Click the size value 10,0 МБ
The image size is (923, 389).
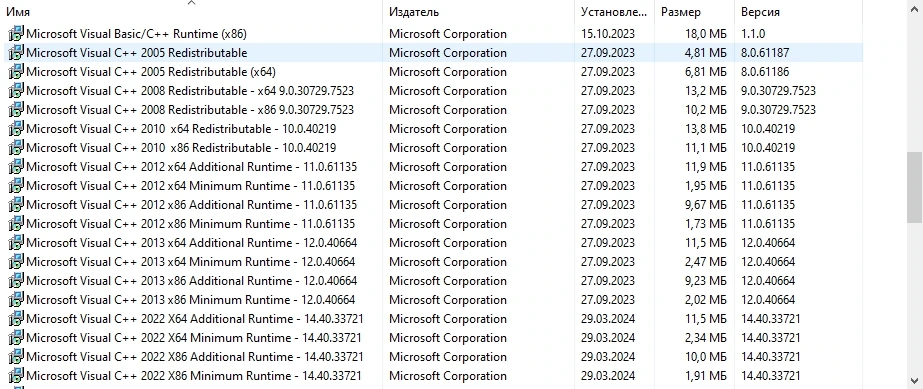pos(706,357)
